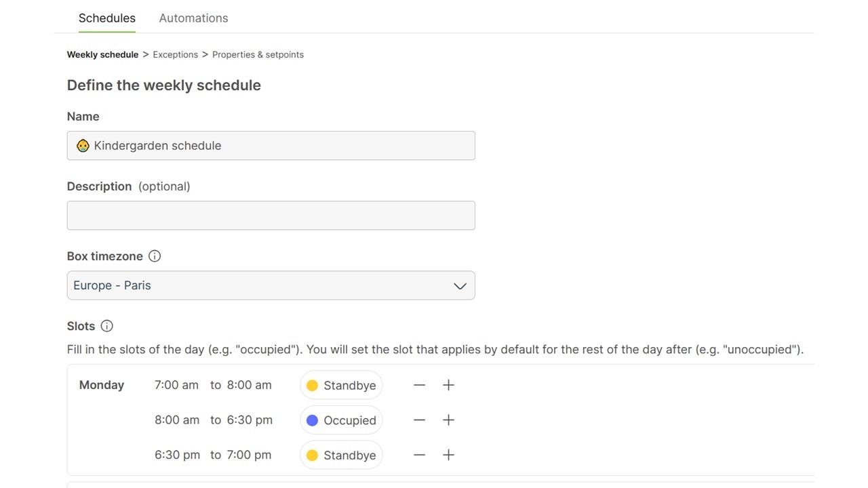Remove the 7:00 am to 8:00 am slot
The width and height of the screenshot is (868, 488).
pos(419,385)
